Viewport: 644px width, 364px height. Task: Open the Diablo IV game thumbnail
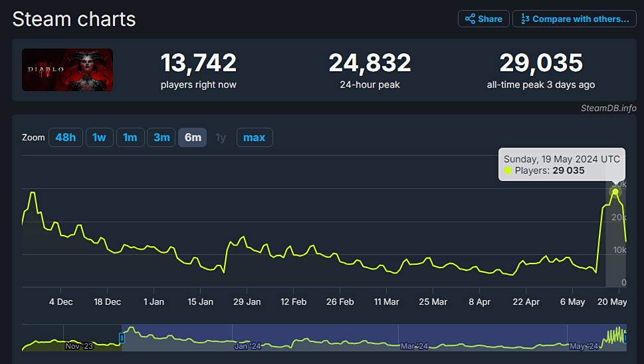click(x=67, y=70)
